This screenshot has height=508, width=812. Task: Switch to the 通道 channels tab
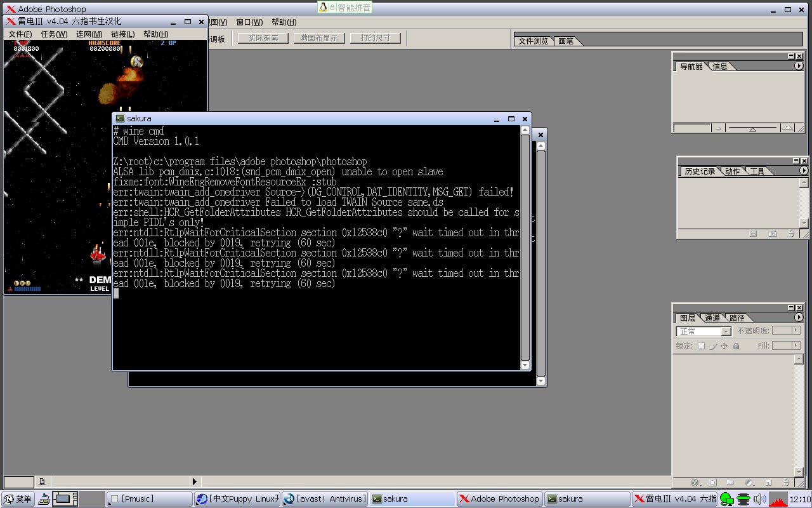point(712,317)
